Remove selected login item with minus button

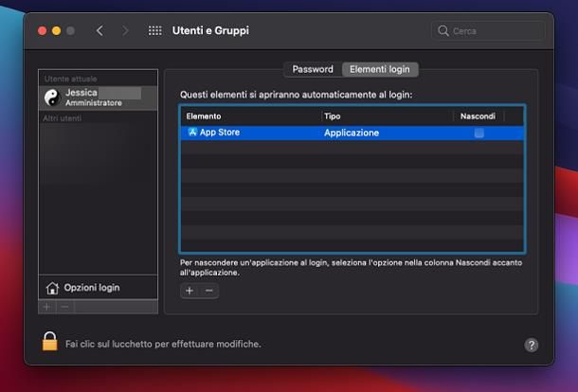click(209, 291)
